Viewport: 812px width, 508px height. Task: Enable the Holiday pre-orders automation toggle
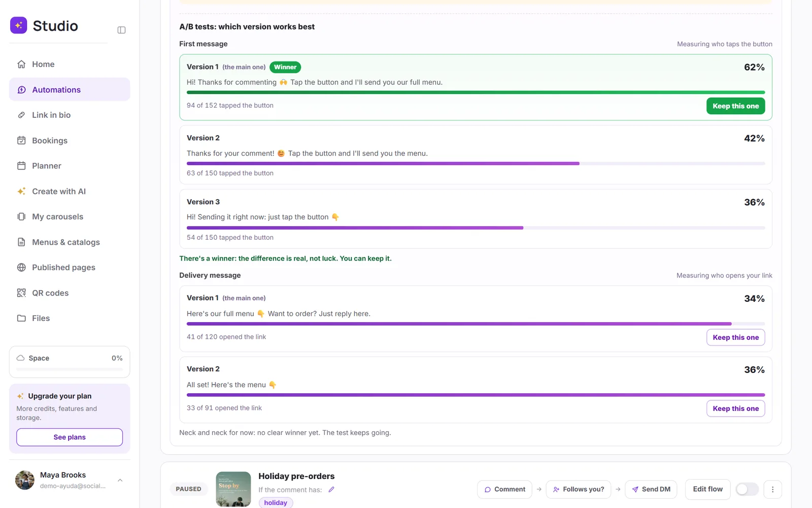(747, 489)
